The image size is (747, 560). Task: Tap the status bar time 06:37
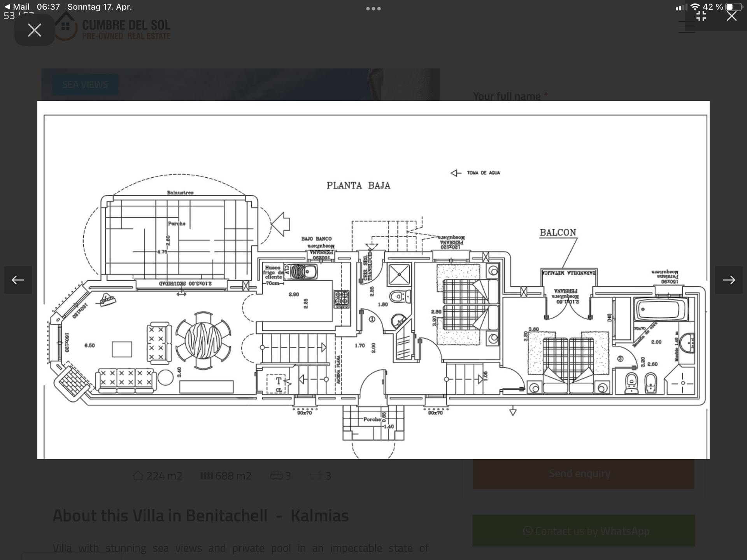tap(48, 7)
